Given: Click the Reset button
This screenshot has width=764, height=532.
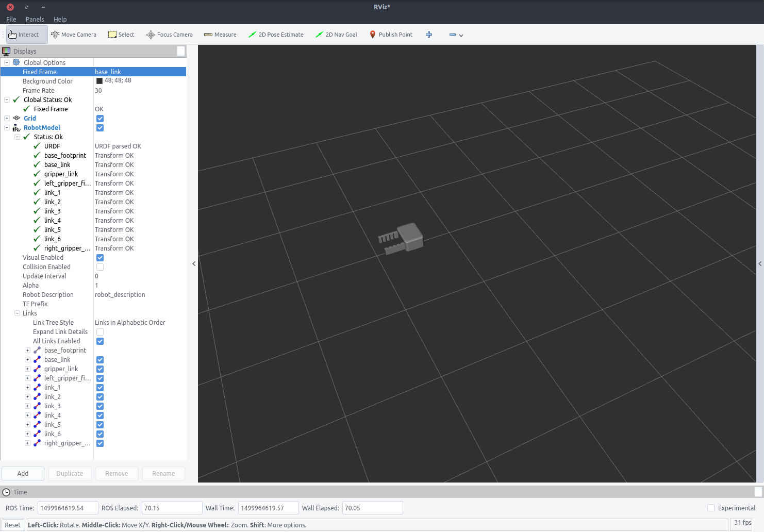Looking at the screenshot, I should pyautogui.click(x=13, y=525).
